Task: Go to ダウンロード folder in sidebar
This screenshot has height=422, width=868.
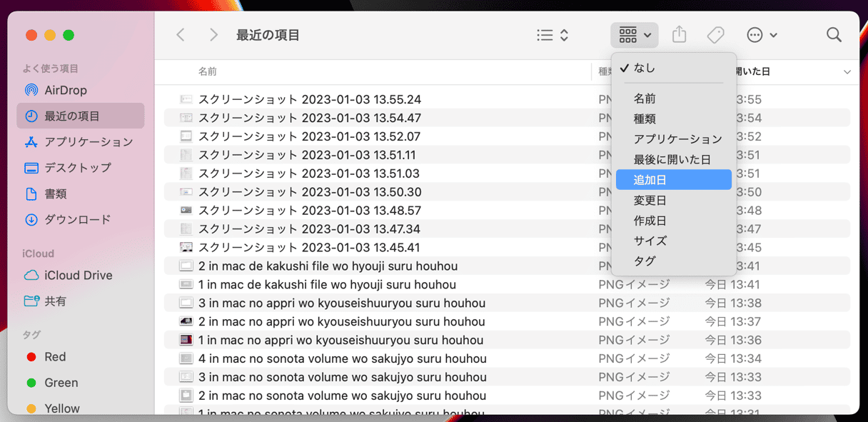Action: point(77,219)
